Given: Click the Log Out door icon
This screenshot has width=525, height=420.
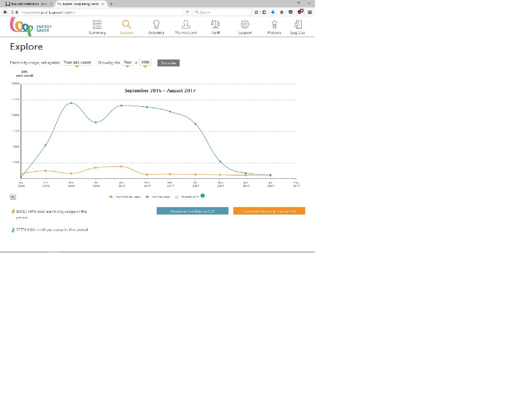Looking at the screenshot, I should click(x=298, y=25).
